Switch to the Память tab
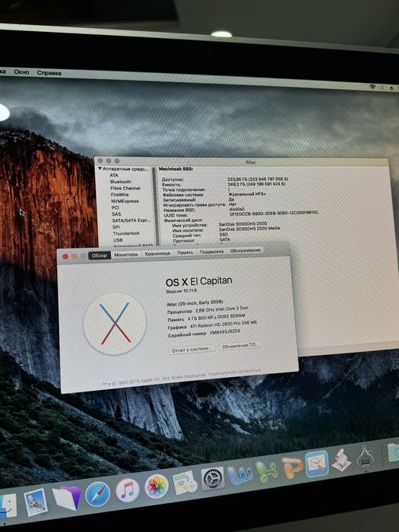Viewport: 399px width, 532px height. point(185,252)
